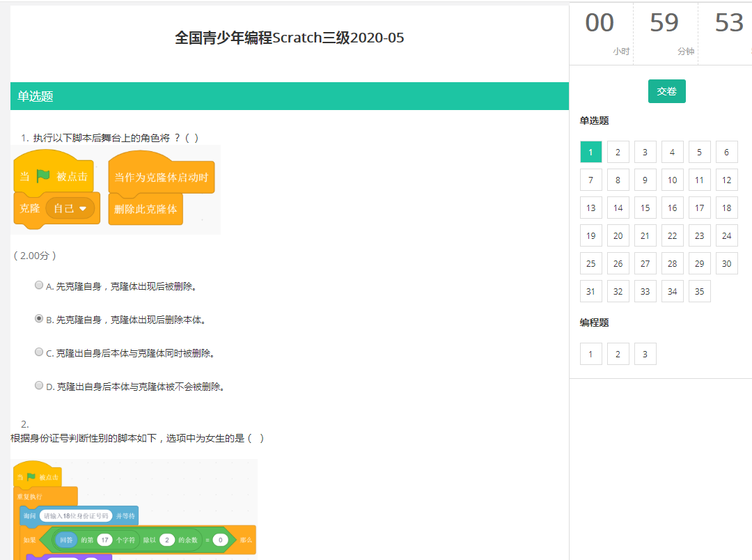Click the exam title 全国青少年编程Scratch三级2020-05

click(290, 38)
